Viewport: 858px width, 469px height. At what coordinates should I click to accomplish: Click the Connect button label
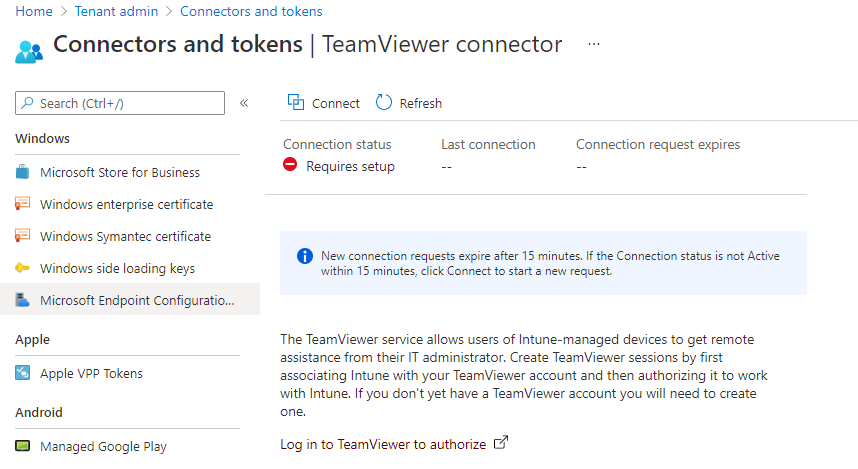335,103
